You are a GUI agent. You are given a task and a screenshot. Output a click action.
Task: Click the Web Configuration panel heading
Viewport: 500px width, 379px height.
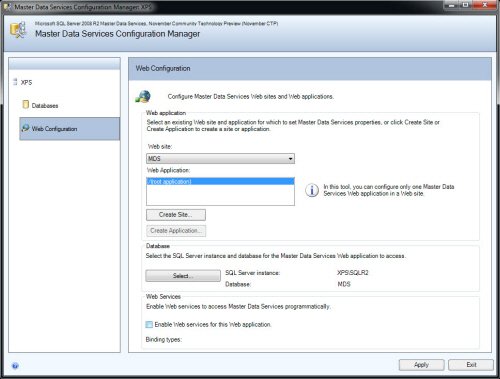163,68
